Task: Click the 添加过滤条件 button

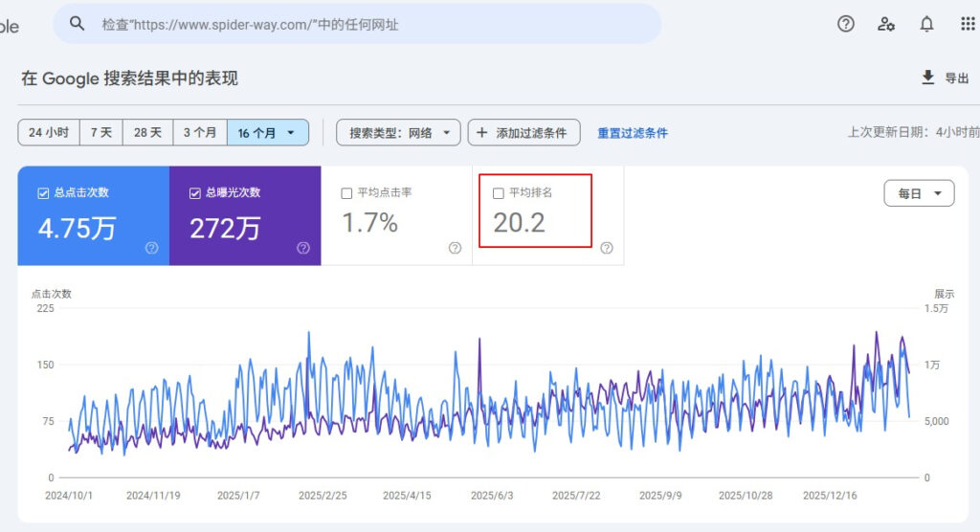Action: 523,133
